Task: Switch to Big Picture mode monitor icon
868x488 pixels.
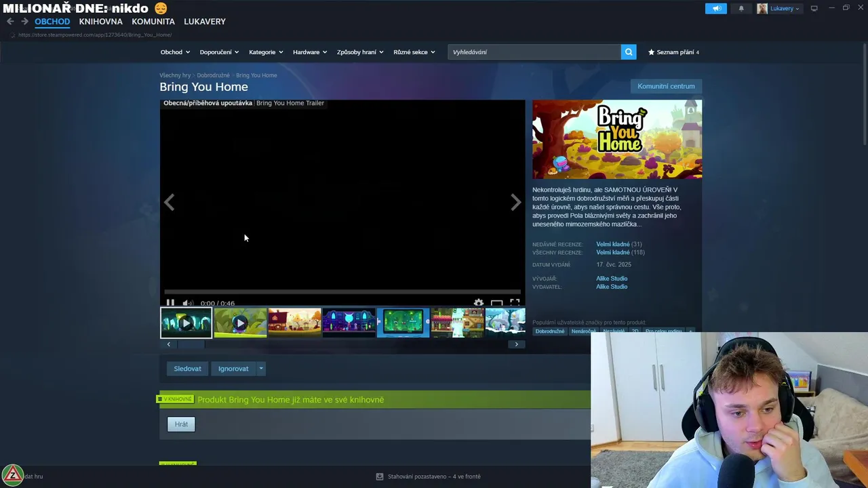Action: [x=814, y=9]
